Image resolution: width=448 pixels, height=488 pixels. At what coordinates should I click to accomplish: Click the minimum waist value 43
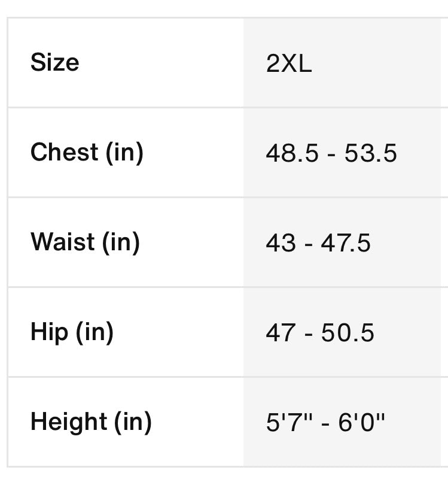[281, 244]
